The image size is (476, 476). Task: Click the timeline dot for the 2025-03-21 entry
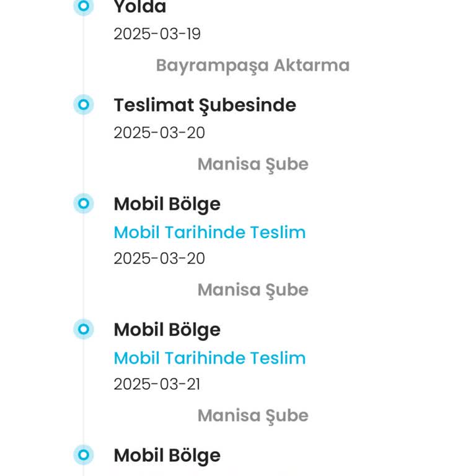(x=84, y=329)
